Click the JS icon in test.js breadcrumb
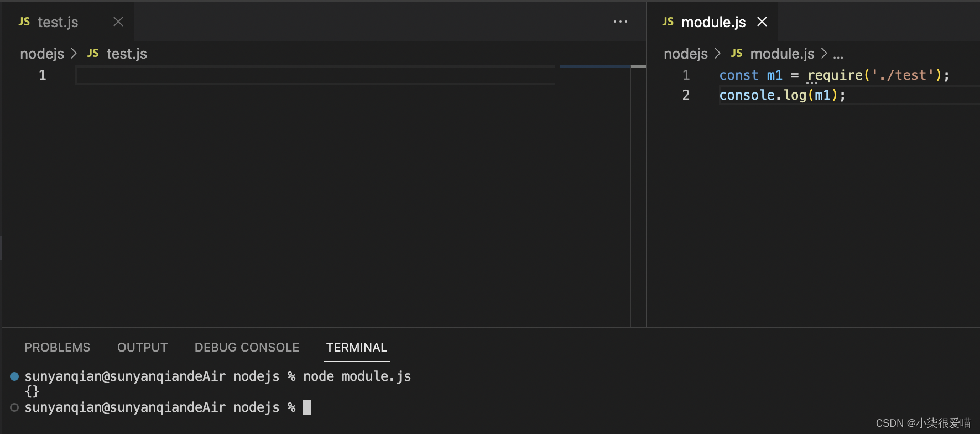Viewport: 980px width, 434px height. pyautogui.click(x=93, y=53)
